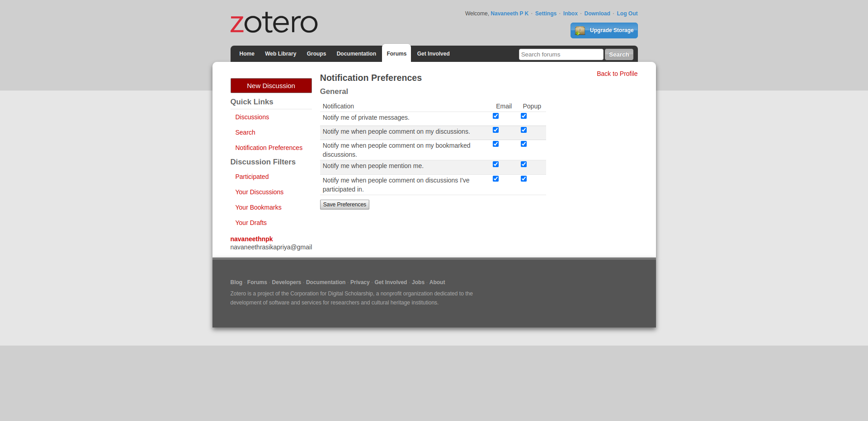Open Your Drafts filter
The image size is (868, 421).
(x=251, y=223)
